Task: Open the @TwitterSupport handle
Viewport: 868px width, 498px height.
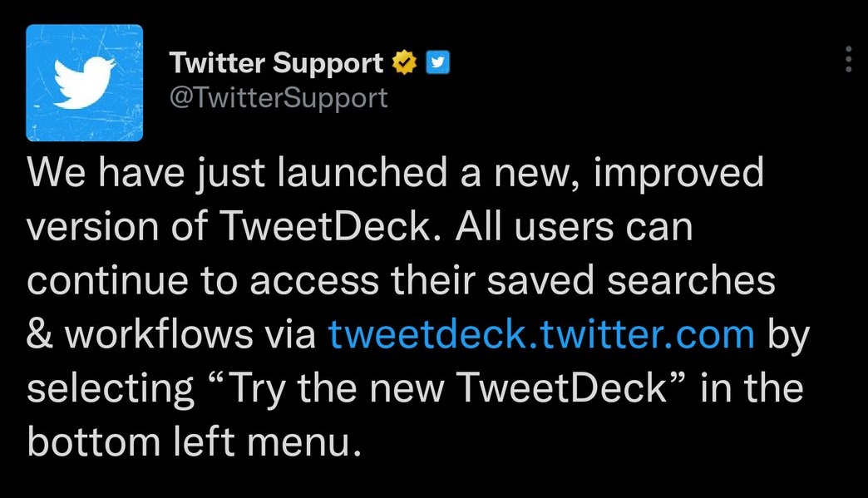Action: click(279, 98)
